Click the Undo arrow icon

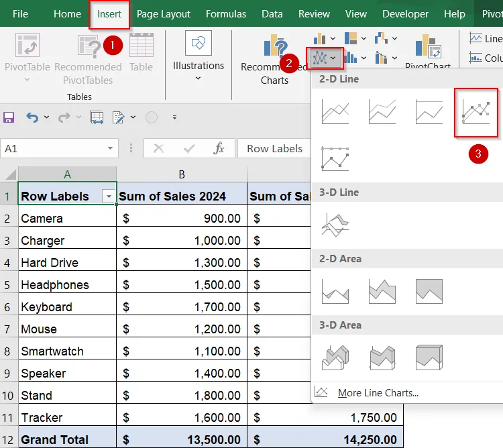click(x=32, y=117)
